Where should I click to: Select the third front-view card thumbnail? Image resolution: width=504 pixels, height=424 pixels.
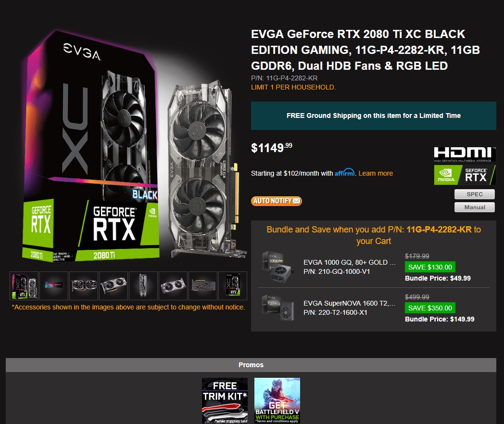[x=84, y=286]
